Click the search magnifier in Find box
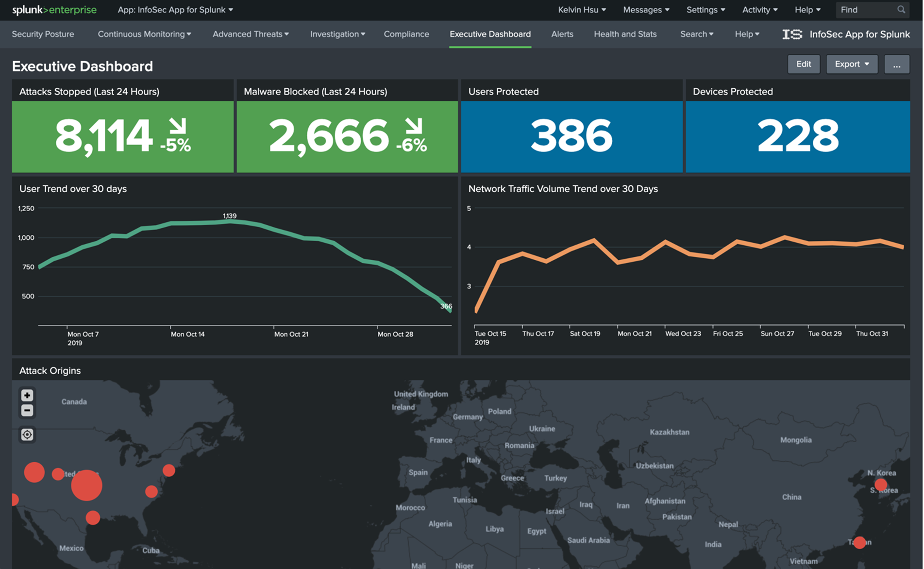 [901, 10]
